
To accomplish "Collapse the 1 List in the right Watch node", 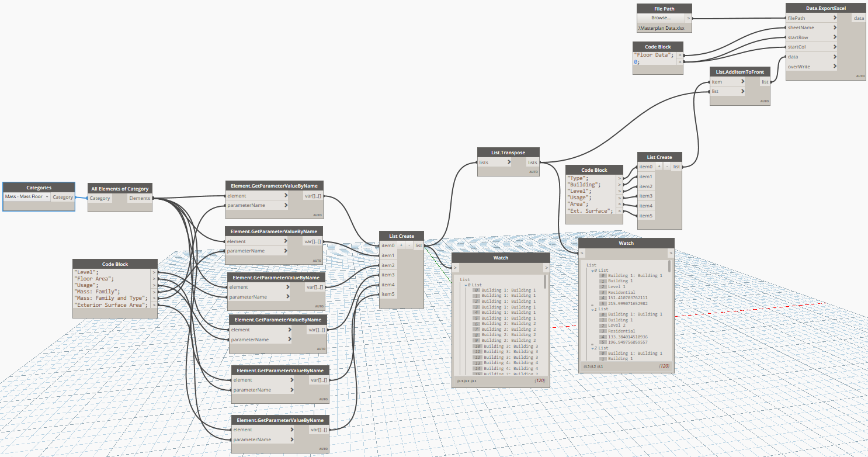I will 593,309.
